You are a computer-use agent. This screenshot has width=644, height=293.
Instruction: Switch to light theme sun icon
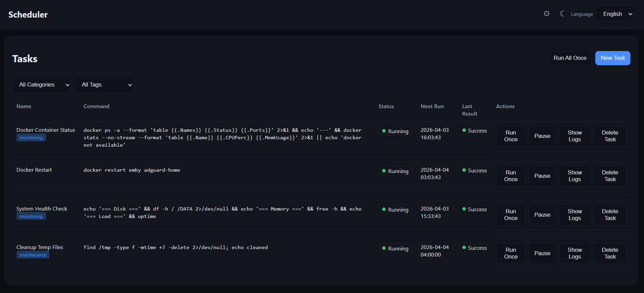pos(547,14)
